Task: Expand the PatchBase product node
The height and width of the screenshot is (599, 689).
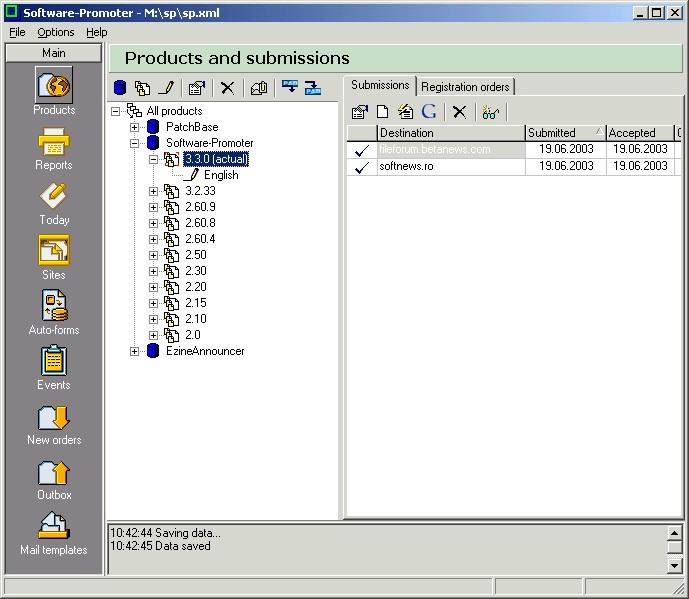Action: pos(134,127)
